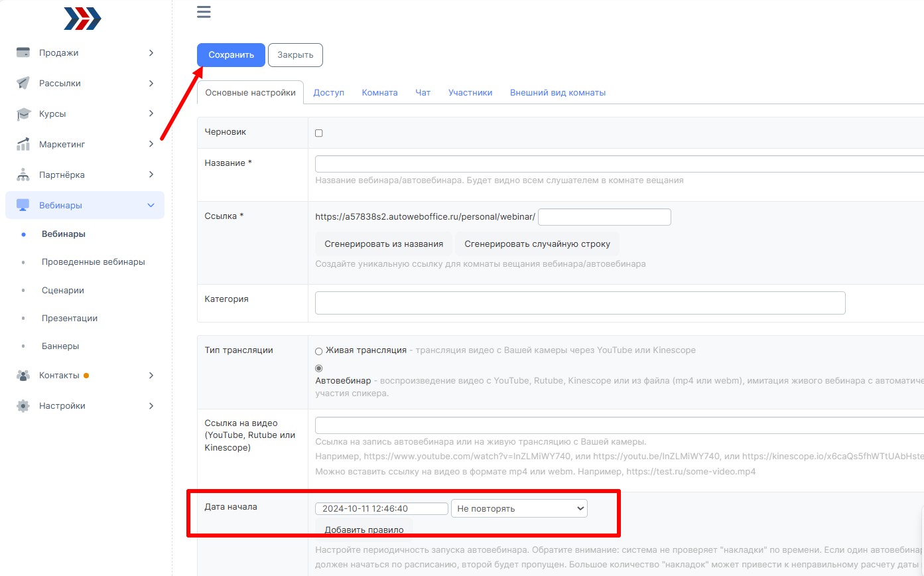The width and height of the screenshot is (924, 576).
Task: Click Сгенерировать из названия button
Action: point(383,244)
